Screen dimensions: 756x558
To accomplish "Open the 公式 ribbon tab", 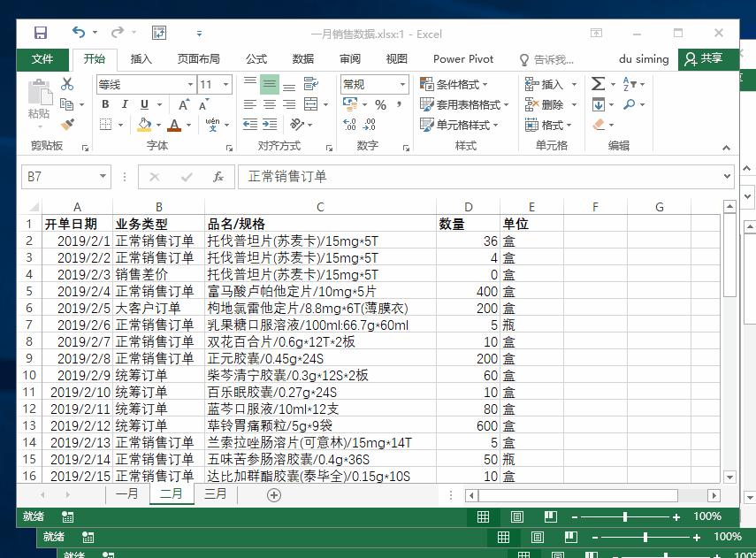I will pyautogui.click(x=256, y=59).
